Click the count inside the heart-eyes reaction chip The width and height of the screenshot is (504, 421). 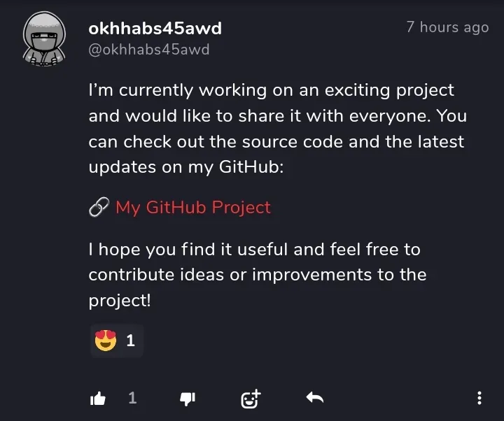tap(130, 341)
